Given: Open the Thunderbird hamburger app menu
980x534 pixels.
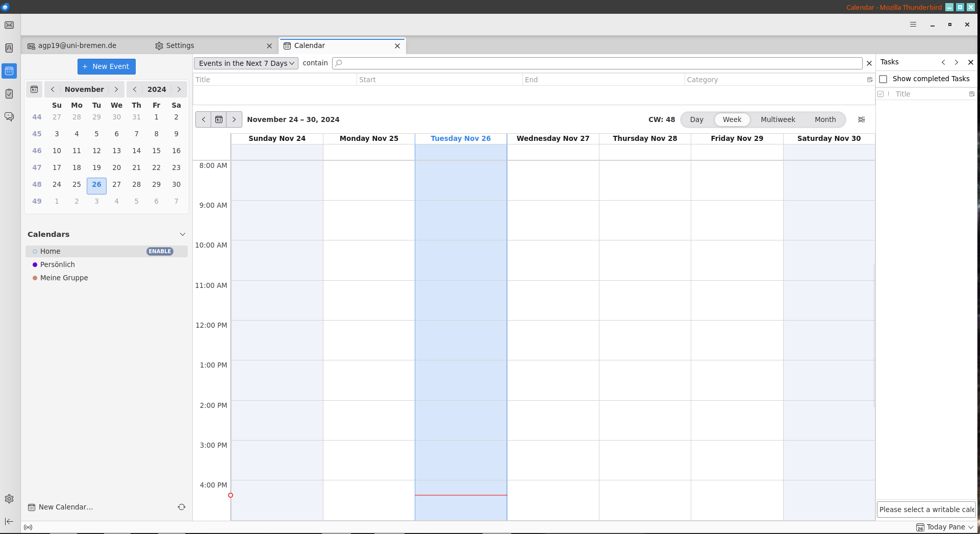Looking at the screenshot, I should point(913,25).
